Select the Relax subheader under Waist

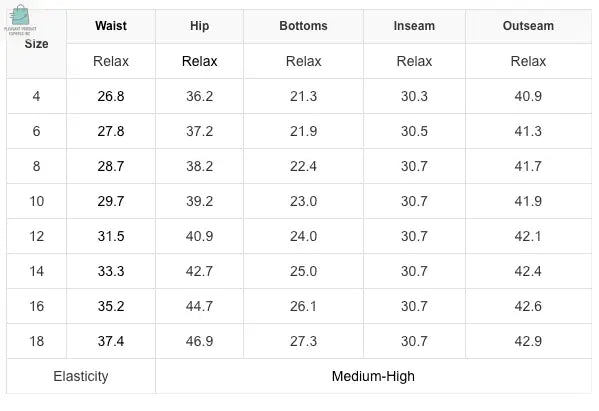(x=111, y=61)
